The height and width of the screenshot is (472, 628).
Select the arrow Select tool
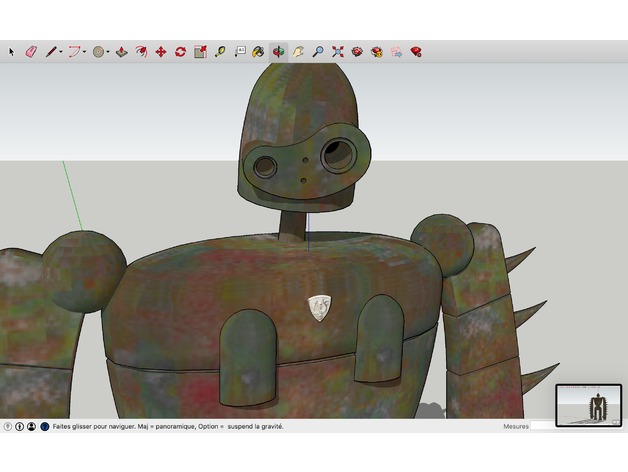click(11, 52)
